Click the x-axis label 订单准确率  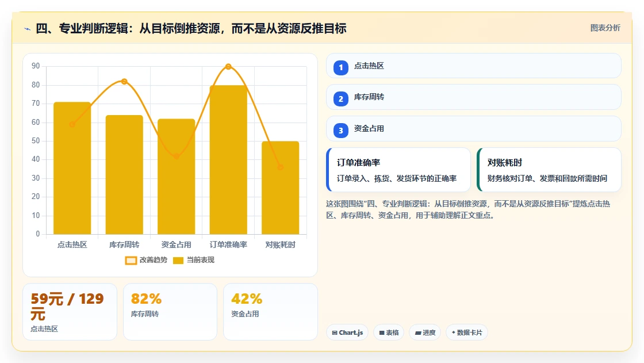click(228, 244)
